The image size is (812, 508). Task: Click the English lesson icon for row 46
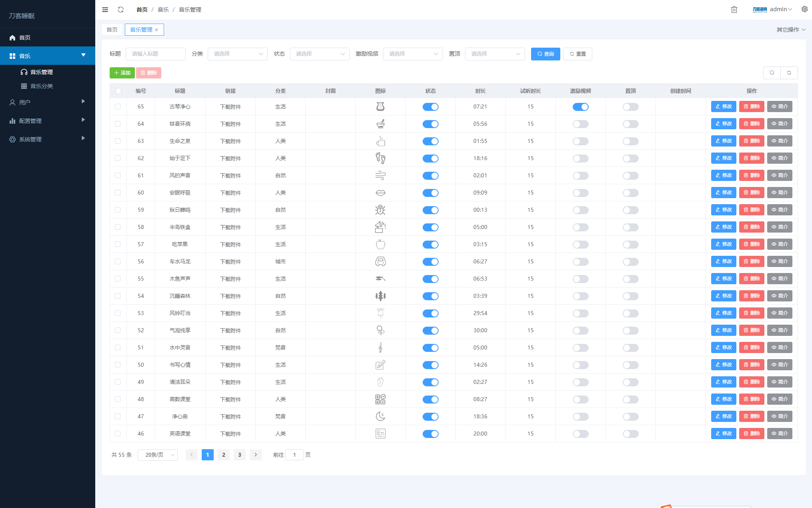pos(380,433)
